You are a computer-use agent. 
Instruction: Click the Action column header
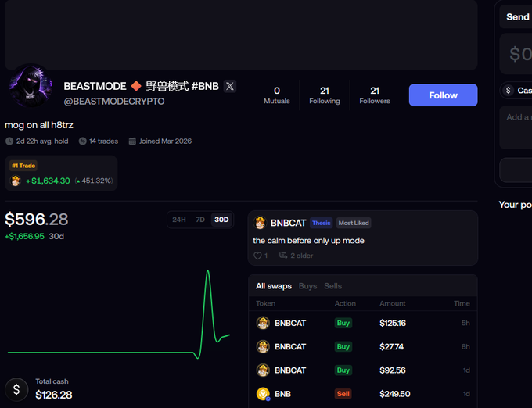[345, 303]
